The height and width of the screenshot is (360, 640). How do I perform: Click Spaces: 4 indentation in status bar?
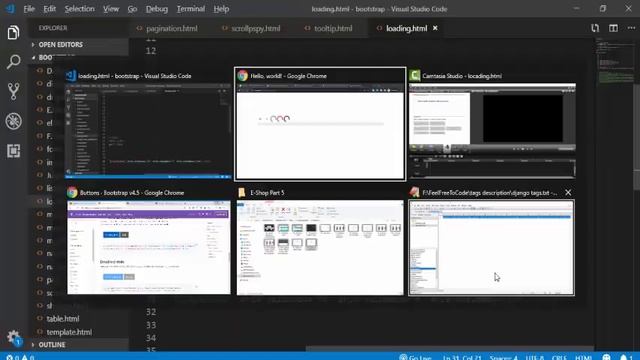click(504, 357)
